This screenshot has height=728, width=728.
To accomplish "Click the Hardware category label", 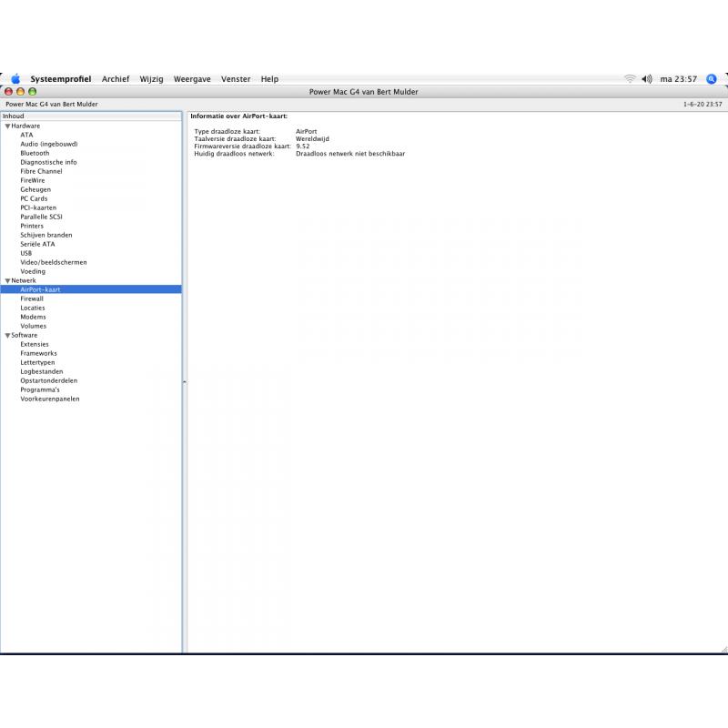I will coord(25,126).
